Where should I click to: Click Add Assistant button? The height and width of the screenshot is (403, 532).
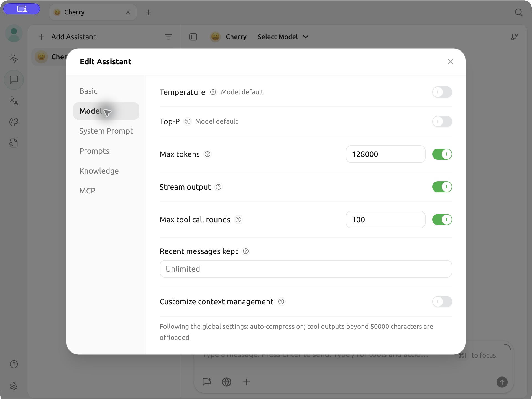[x=67, y=37]
